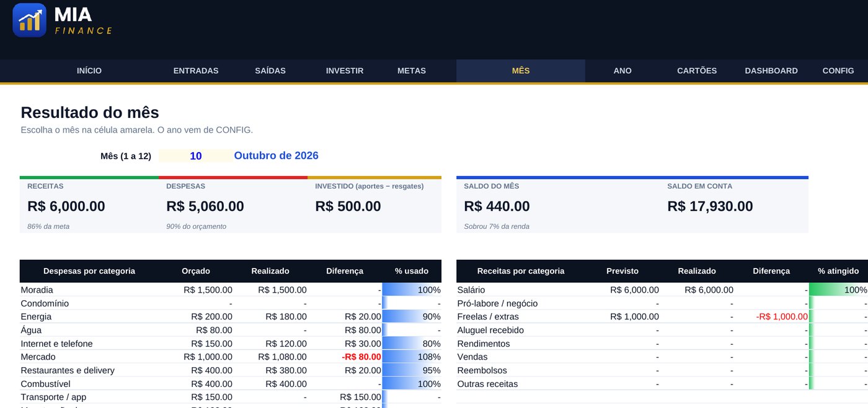
Task: Click the MIA Finance chart logo icon
Action: (30, 20)
